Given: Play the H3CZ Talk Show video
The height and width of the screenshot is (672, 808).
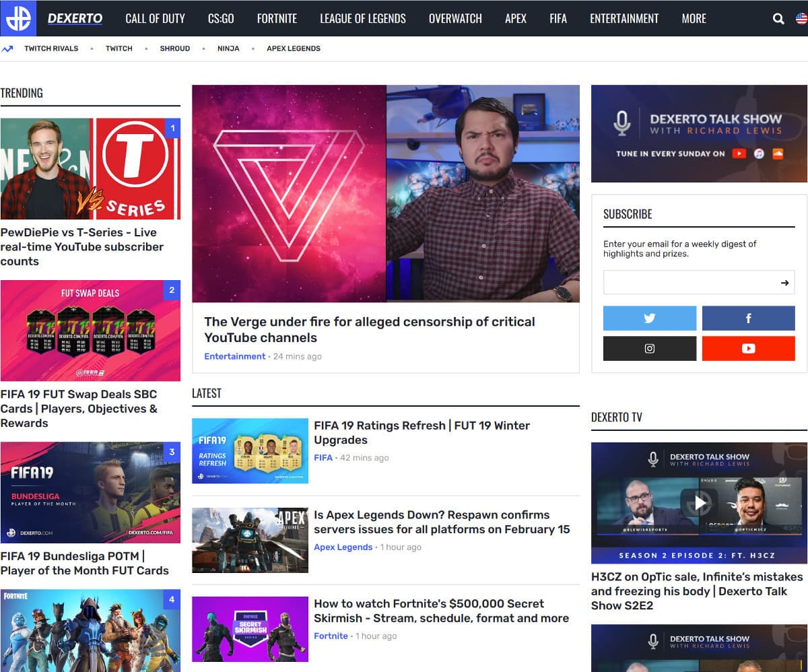Looking at the screenshot, I should click(699, 502).
